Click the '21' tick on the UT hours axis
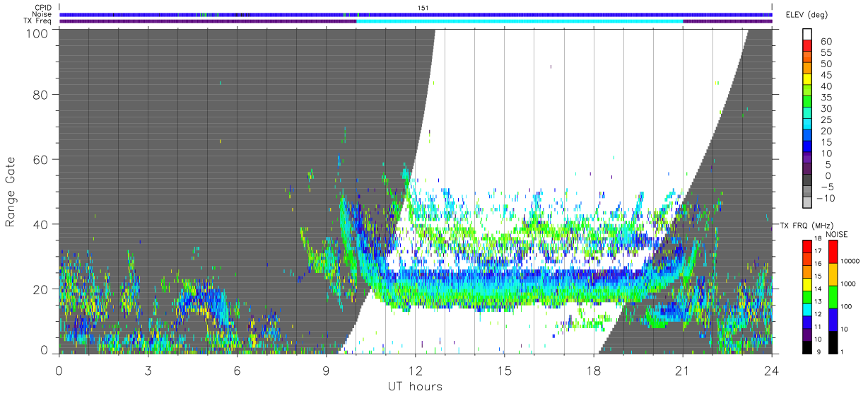The height and width of the screenshot is (401, 868). 683,370
